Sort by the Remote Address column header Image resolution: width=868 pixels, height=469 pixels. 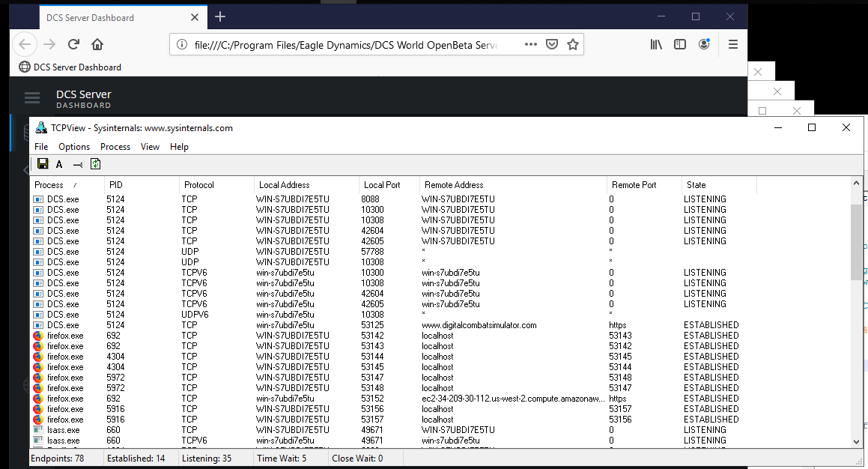[512, 185]
